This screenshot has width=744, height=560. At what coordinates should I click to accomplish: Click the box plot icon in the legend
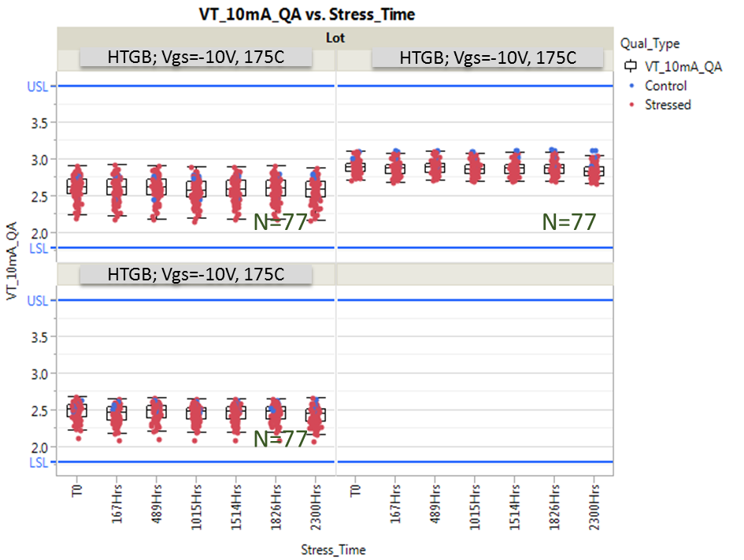click(629, 67)
